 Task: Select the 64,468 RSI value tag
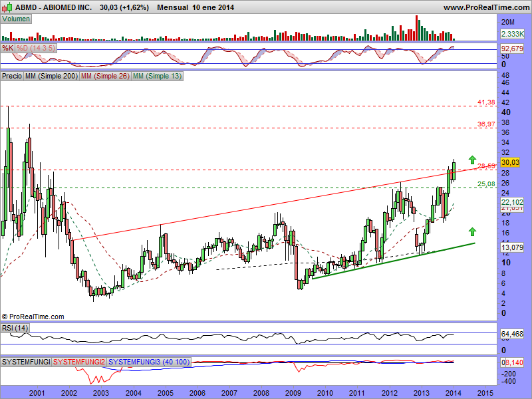tap(512, 334)
